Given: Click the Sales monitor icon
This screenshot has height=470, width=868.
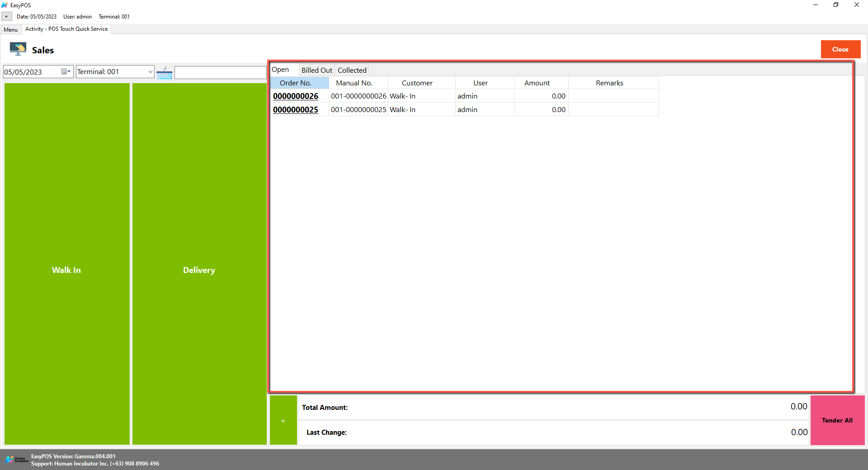Looking at the screenshot, I should click(18, 49).
